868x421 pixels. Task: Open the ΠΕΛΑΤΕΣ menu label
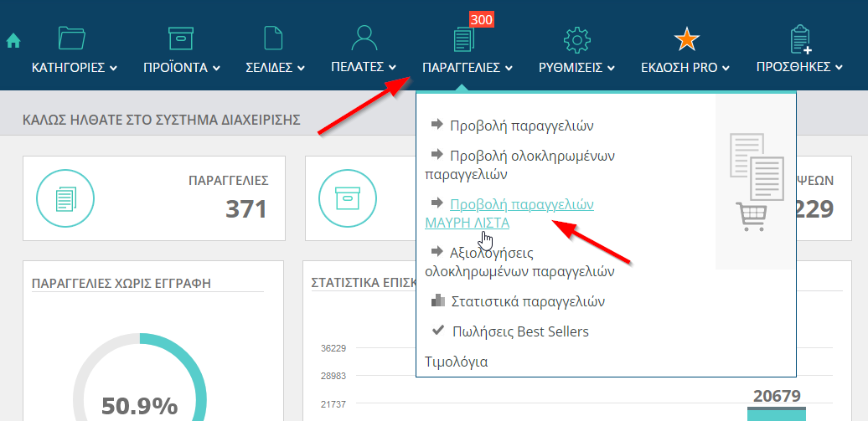(358, 67)
